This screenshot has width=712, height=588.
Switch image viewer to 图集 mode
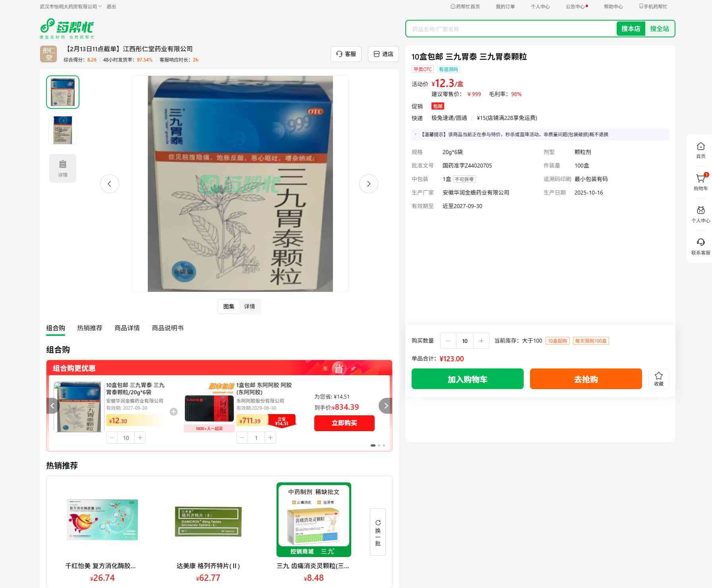[229, 307]
